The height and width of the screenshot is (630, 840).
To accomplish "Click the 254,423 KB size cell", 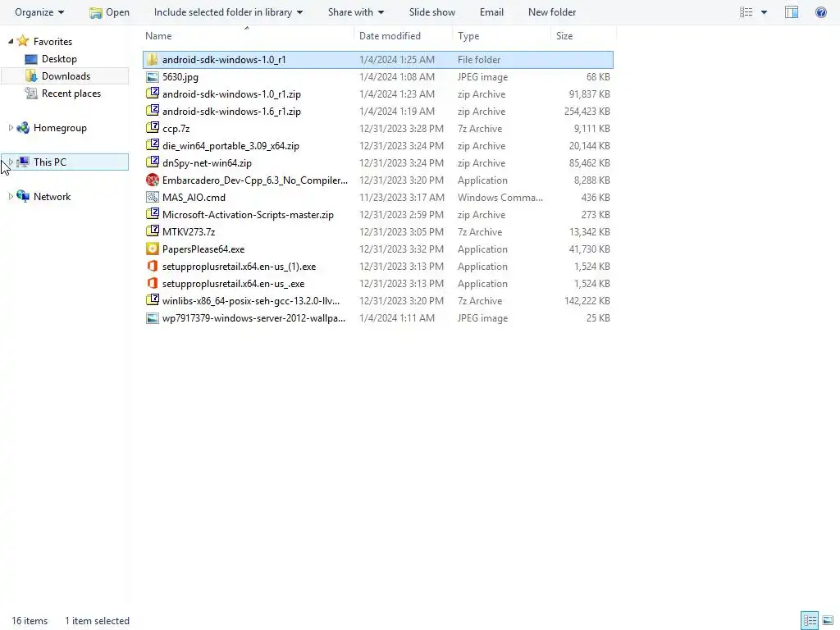I will point(587,112).
